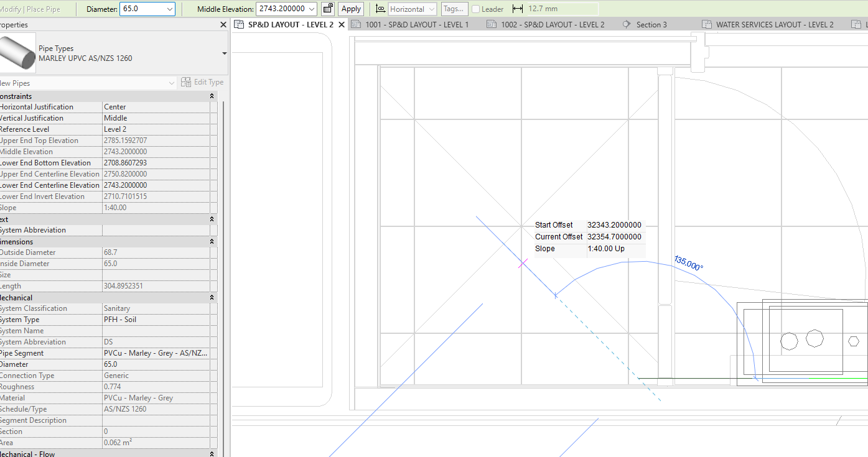Open the Diameter dropdown
Screen dimensions: 868x457
click(170, 9)
